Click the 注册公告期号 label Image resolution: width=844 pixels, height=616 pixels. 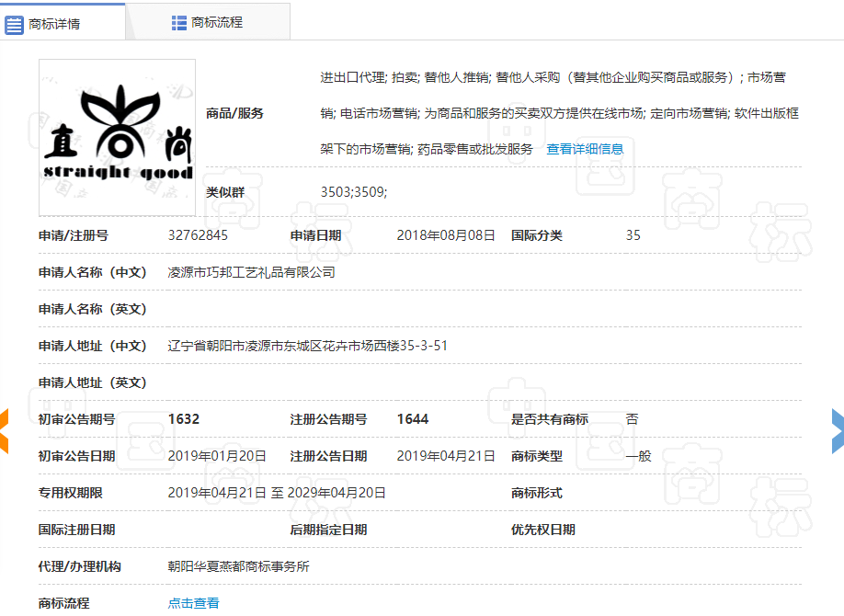pos(328,419)
